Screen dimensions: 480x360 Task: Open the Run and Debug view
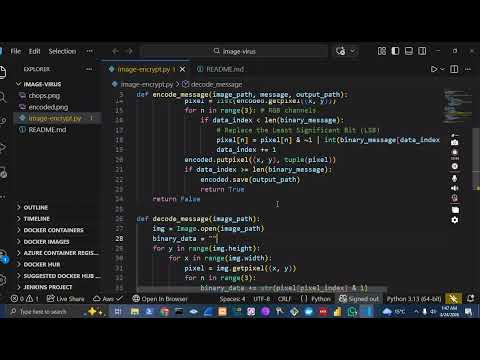pyautogui.click(x=3, y=147)
